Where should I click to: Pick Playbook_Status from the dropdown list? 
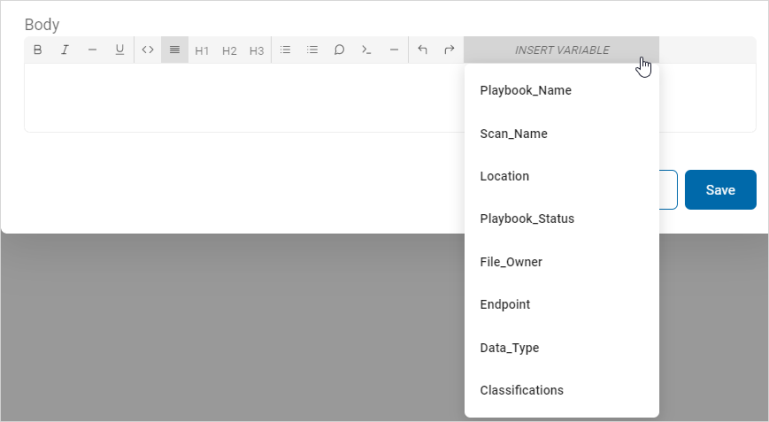click(x=527, y=219)
